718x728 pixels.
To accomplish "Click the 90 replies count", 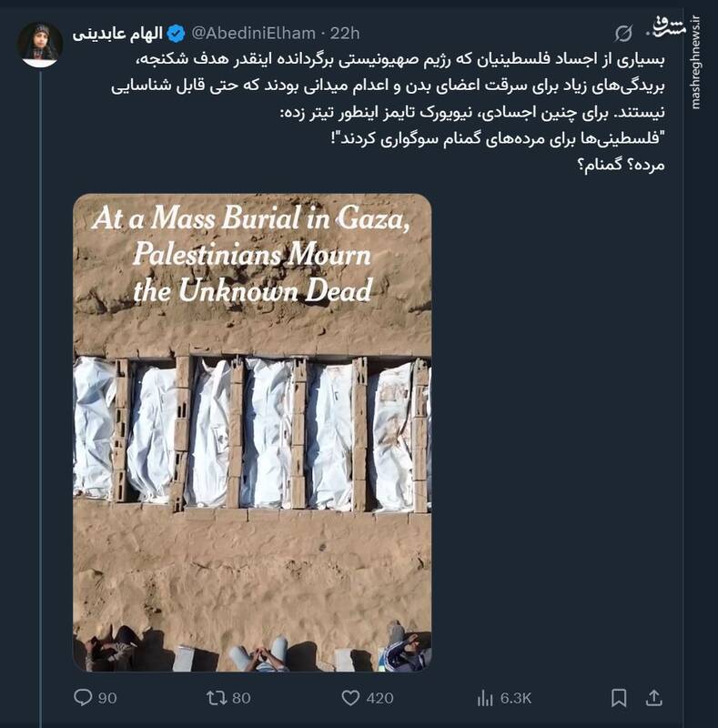I will (107, 698).
